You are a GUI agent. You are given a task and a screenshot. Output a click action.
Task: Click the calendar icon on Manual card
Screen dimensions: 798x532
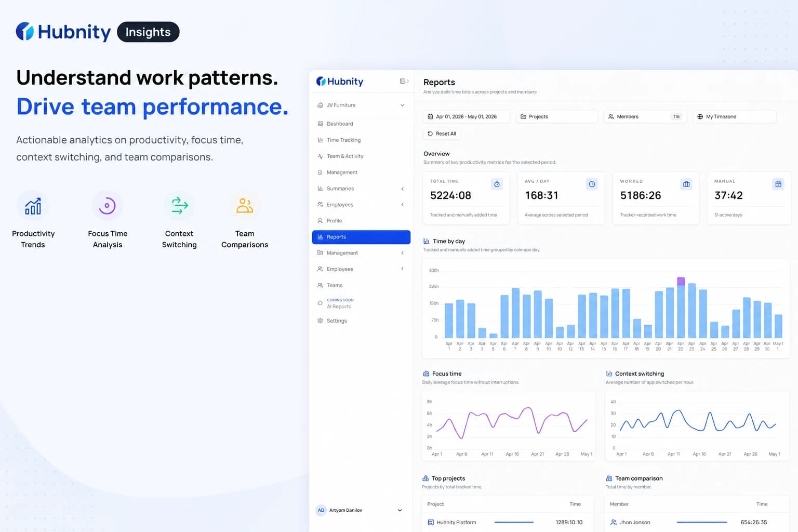click(x=778, y=184)
